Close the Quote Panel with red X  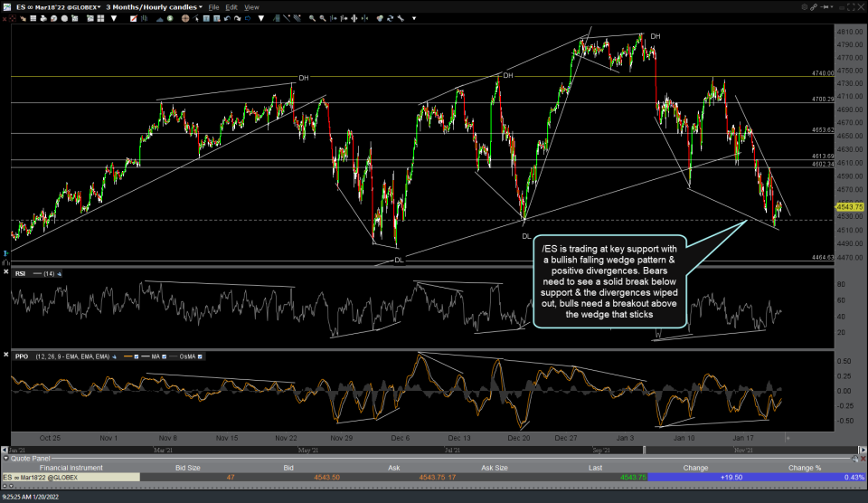[x=863, y=459]
